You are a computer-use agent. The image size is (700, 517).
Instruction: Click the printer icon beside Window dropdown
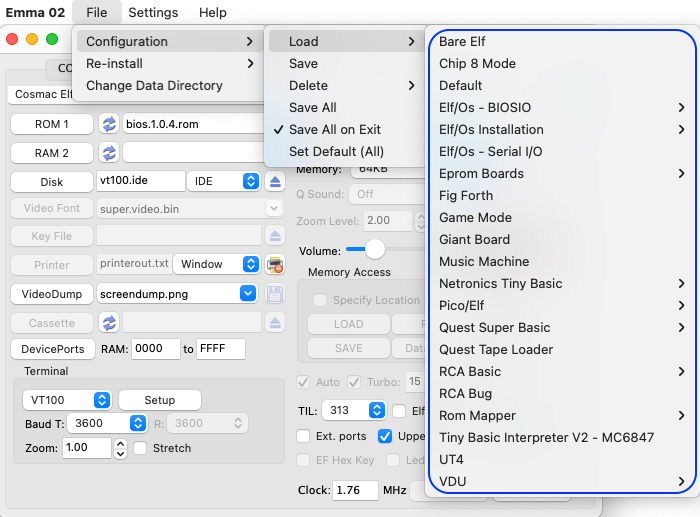[x=275, y=265]
